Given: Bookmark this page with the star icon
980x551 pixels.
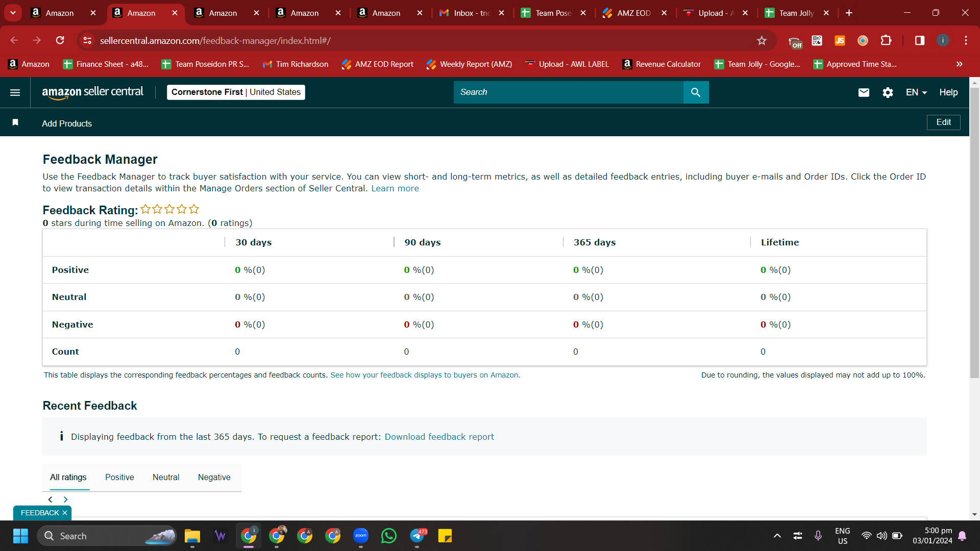Looking at the screenshot, I should point(762,40).
